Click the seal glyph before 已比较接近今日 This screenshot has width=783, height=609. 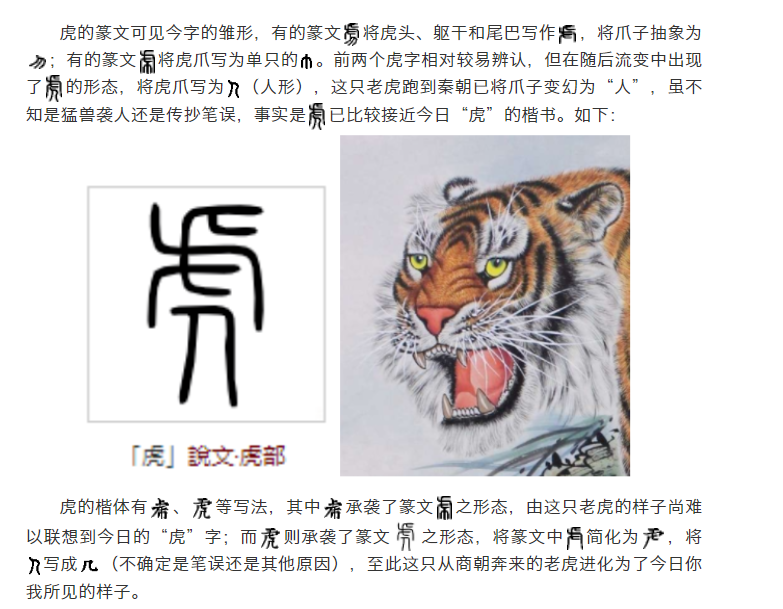316,116
